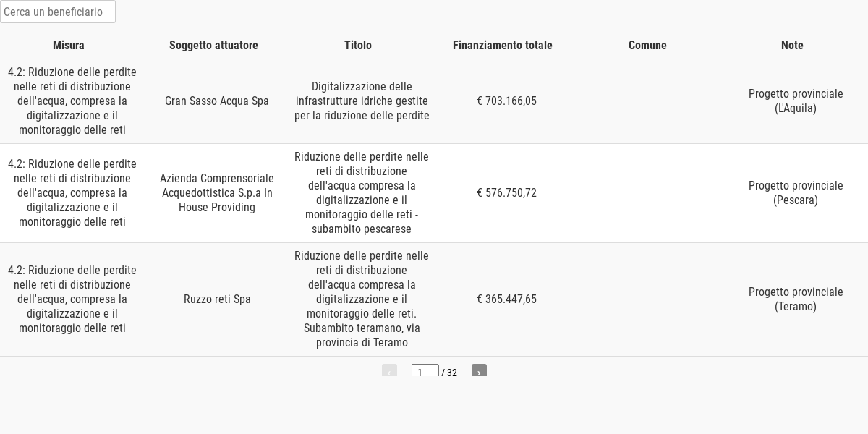Click the € 703.166,05 amount
This screenshot has height=434, width=868.
506,101
